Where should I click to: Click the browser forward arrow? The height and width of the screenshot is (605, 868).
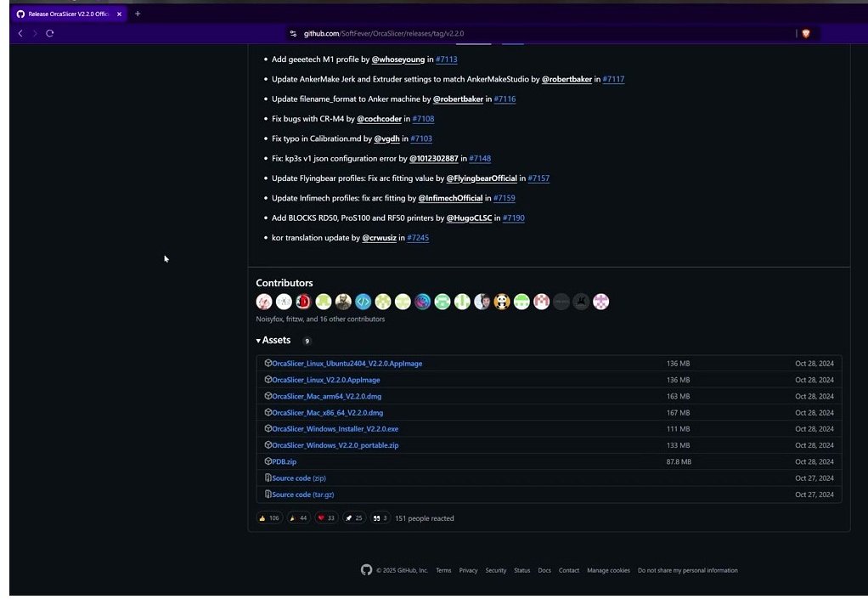(35, 33)
